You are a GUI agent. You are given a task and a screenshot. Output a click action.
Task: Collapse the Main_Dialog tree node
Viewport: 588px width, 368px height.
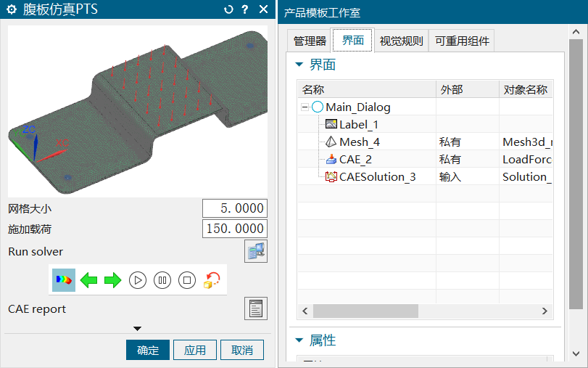tap(305, 107)
